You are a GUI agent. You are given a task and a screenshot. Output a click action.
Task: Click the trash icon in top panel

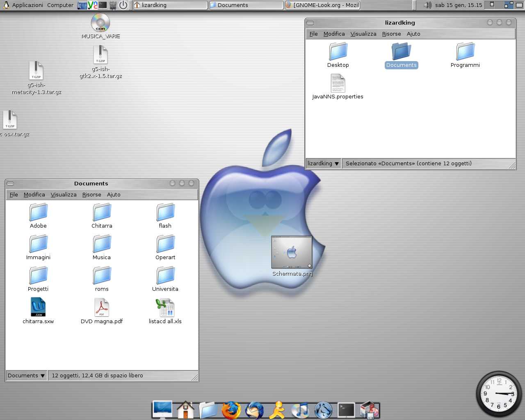113,5
